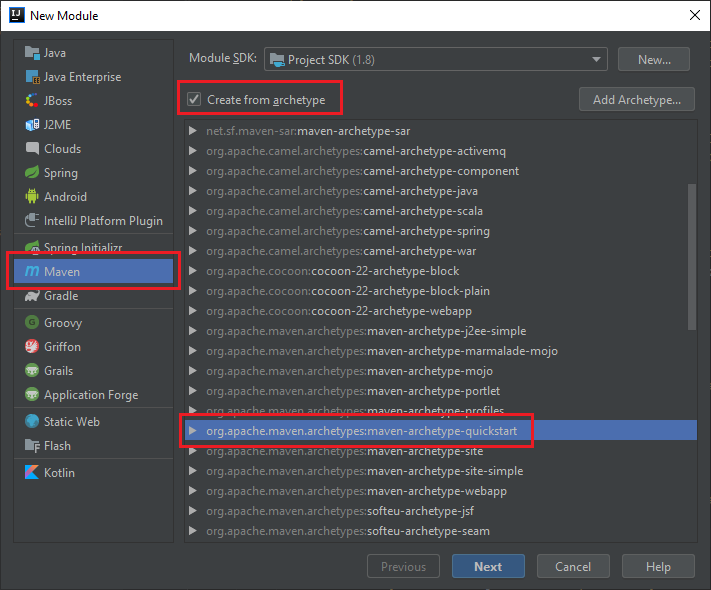Choose the Android robot icon
The height and width of the screenshot is (590, 711).
[x=32, y=197]
